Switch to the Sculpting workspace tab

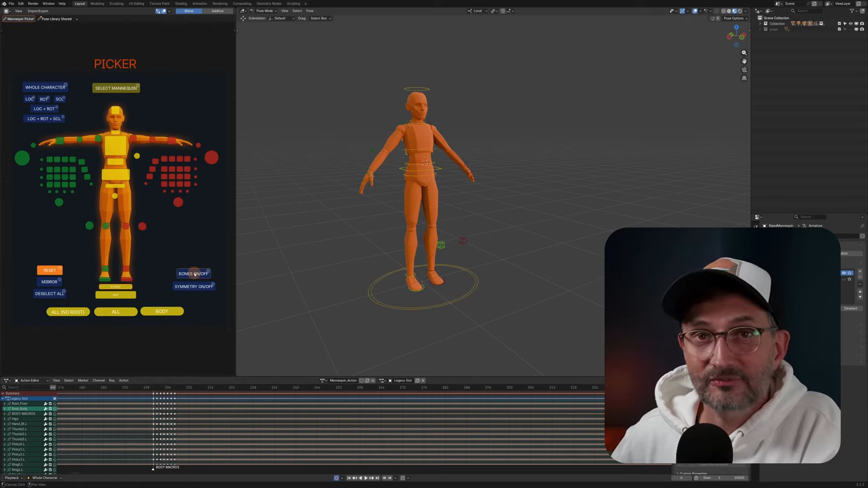116,4
